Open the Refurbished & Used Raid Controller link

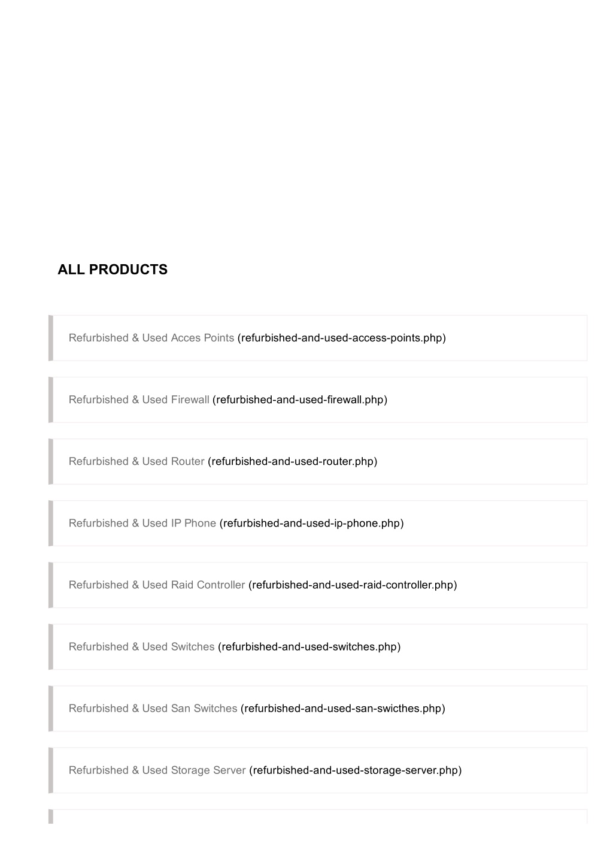[x=157, y=585]
